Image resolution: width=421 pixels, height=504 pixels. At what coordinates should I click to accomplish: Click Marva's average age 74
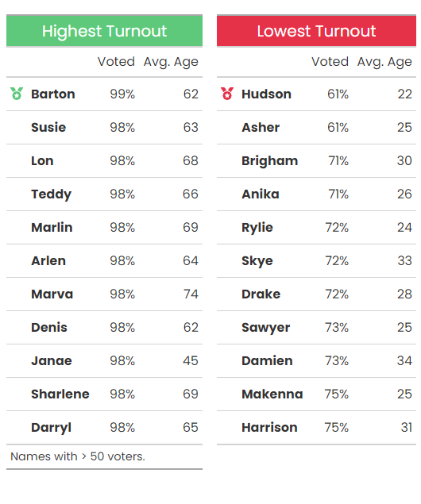pyautogui.click(x=191, y=294)
